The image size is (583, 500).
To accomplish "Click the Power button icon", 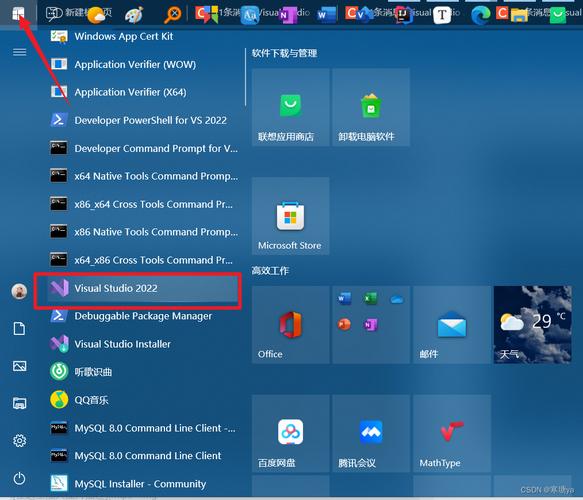I will pos(19,478).
